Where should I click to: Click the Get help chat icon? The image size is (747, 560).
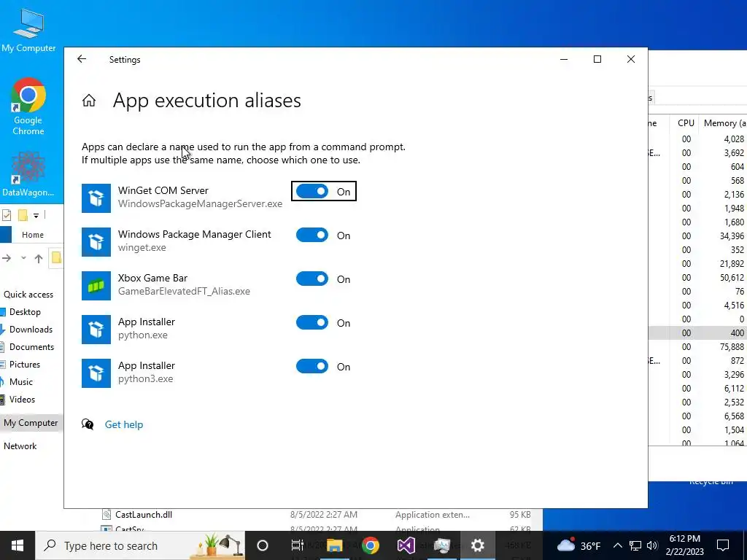coord(88,424)
